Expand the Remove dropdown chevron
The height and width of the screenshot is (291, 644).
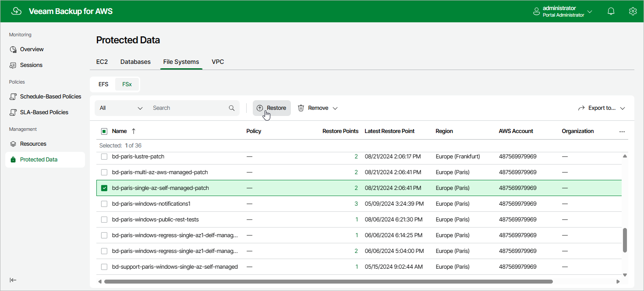coord(335,108)
